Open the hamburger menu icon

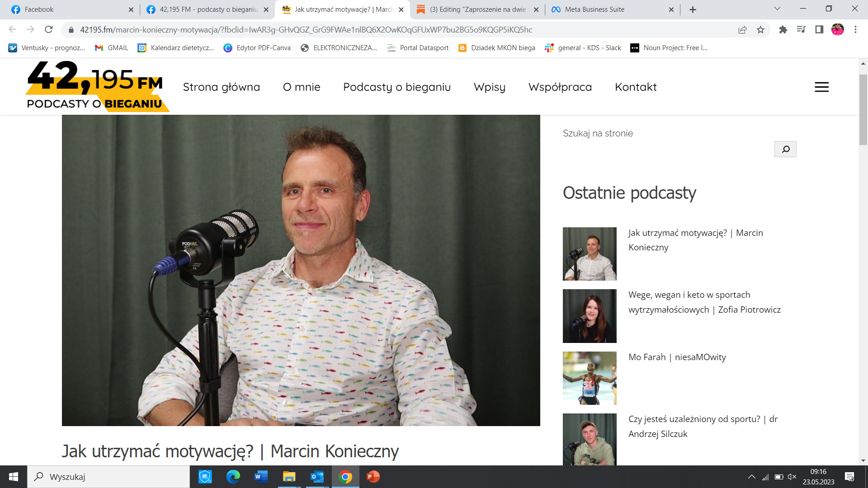(821, 87)
